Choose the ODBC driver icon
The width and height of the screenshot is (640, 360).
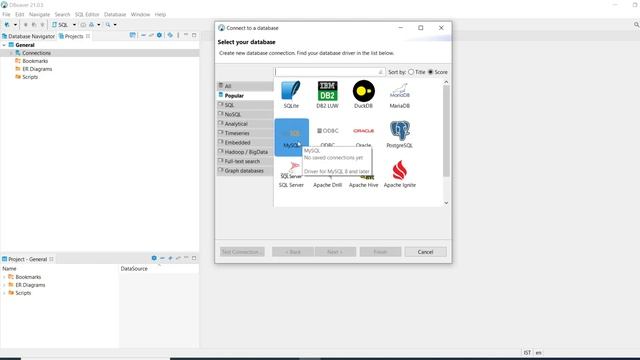click(328, 131)
